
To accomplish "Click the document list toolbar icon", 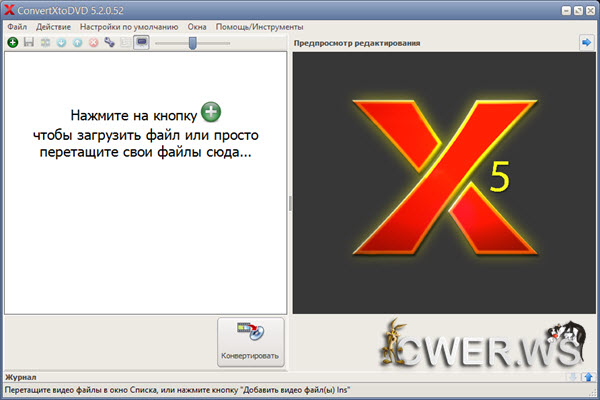I will (124, 43).
